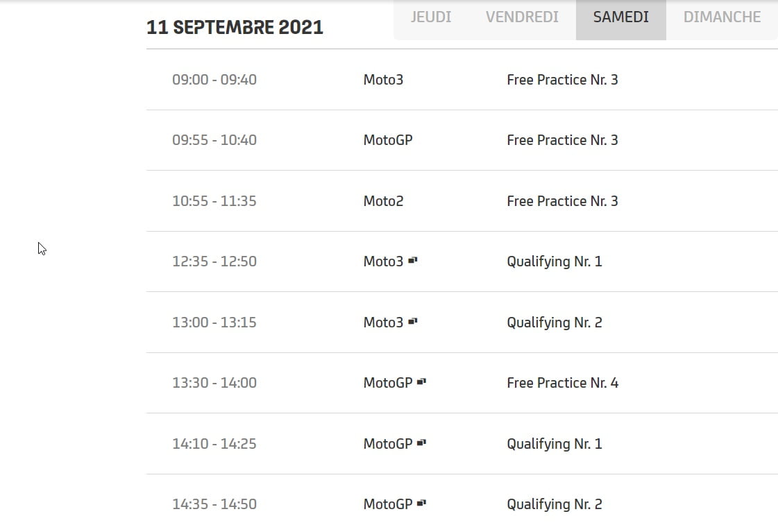Select the Moto2 class label
778x532 pixels.
coord(383,201)
